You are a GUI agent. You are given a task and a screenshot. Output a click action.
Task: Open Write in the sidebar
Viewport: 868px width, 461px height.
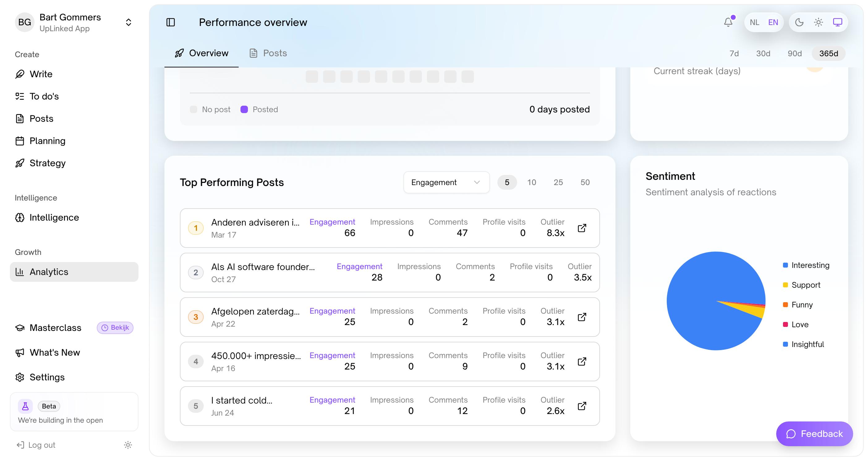pyautogui.click(x=74, y=74)
